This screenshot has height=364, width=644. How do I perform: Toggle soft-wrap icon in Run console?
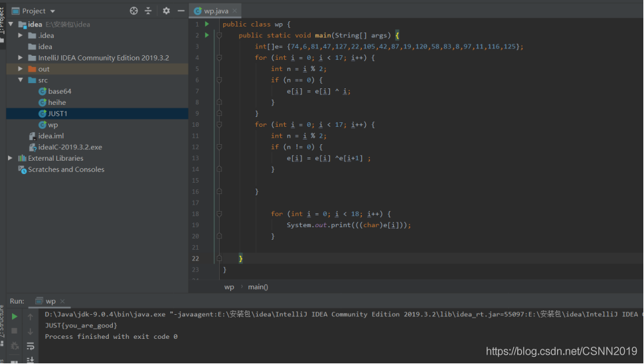click(31, 346)
